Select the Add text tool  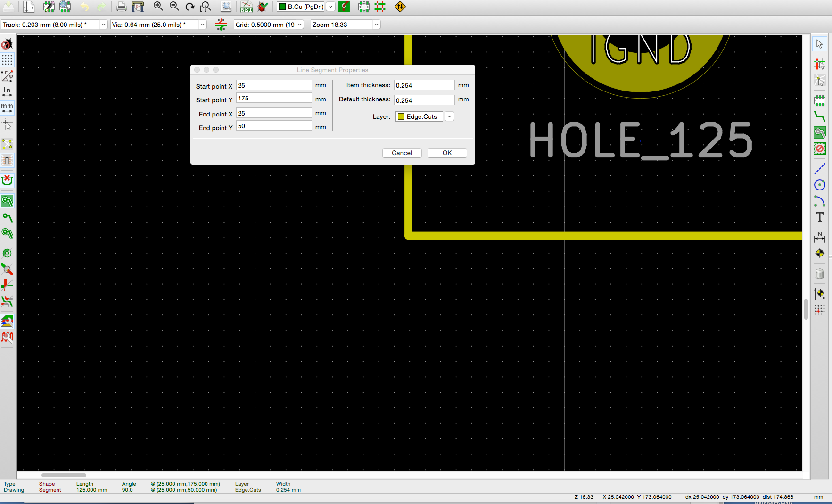(x=820, y=217)
